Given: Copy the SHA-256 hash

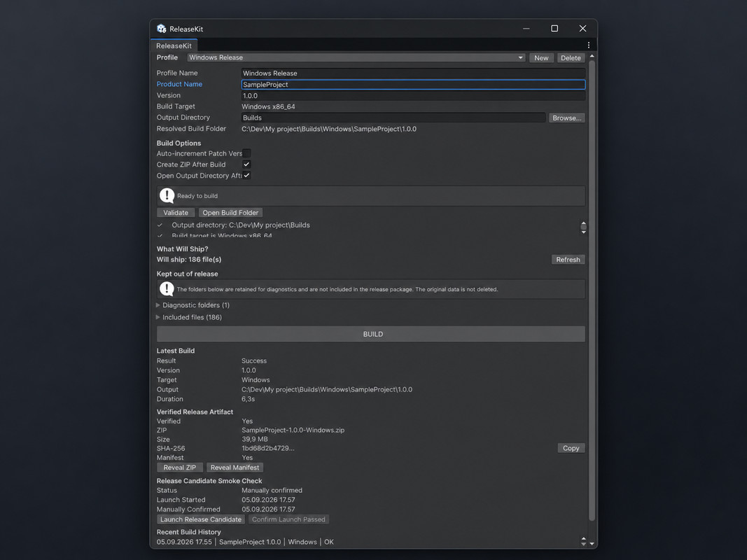Looking at the screenshot, I should click(x=571, y=448).
